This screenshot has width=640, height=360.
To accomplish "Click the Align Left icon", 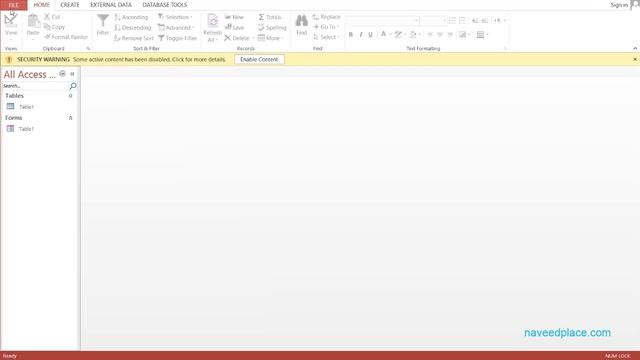I will 430,35.
